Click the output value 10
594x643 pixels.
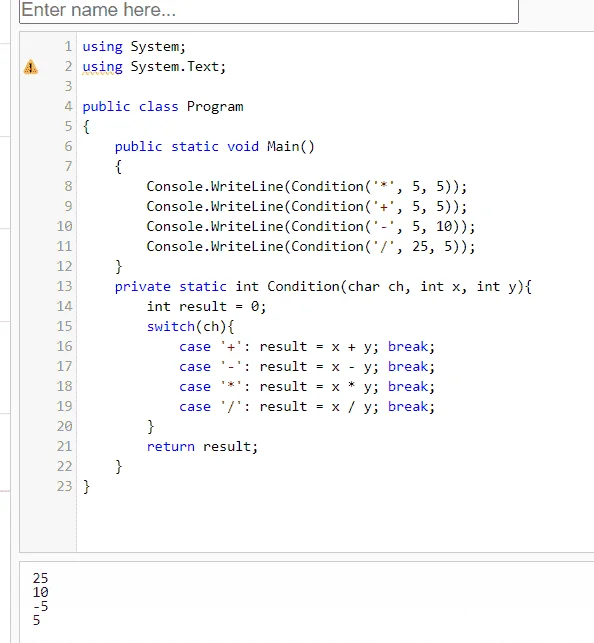pyautogui.click(x=41, y=592)
